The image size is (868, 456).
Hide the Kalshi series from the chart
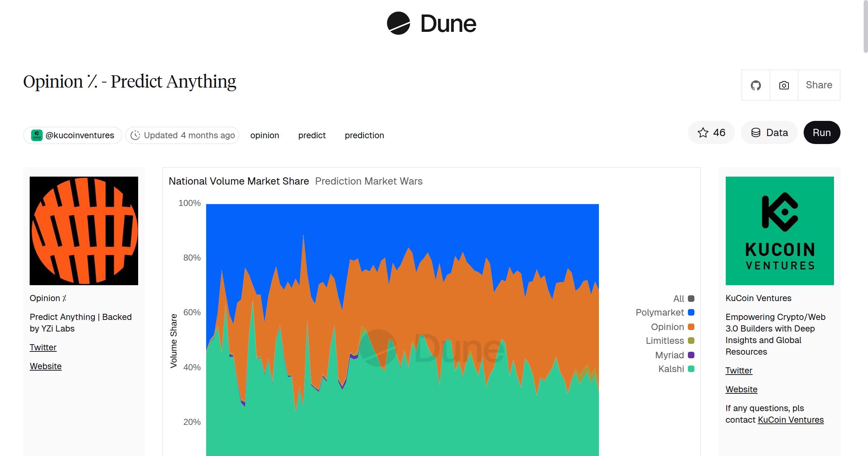(671, 369)
